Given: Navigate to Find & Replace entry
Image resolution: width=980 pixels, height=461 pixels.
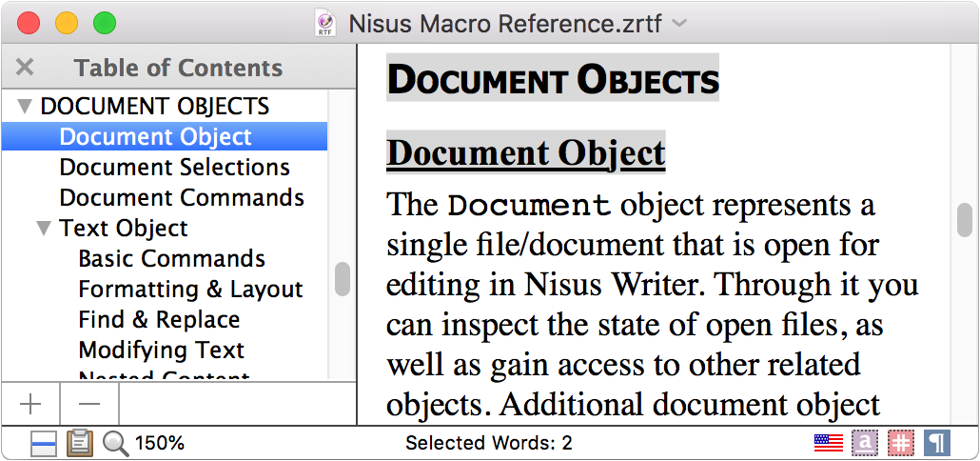Looking at the screenshot, I should pyautogui.click(x=160, y=320).
